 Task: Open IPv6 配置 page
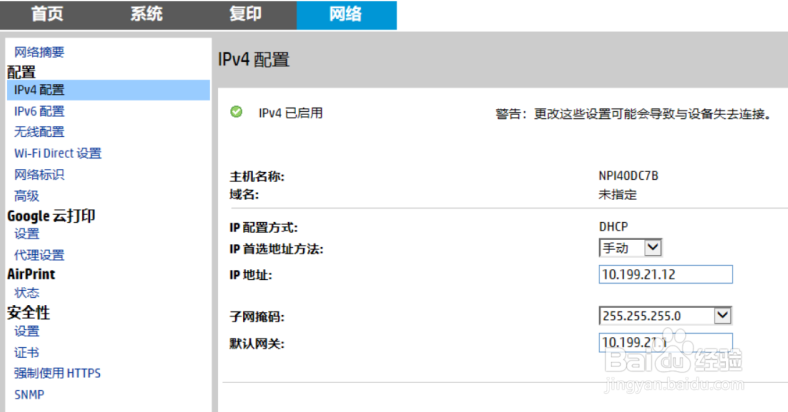click(x=39, y=111)
